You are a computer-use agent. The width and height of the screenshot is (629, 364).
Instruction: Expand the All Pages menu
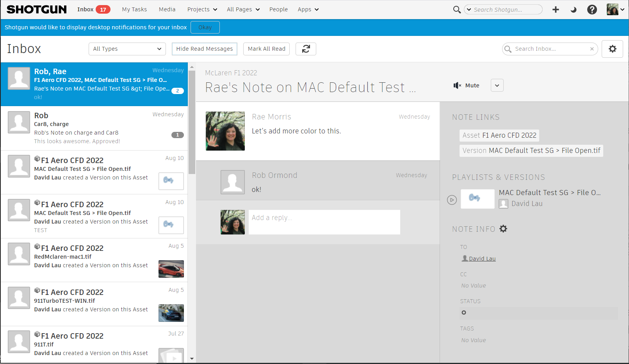[243, 9]
